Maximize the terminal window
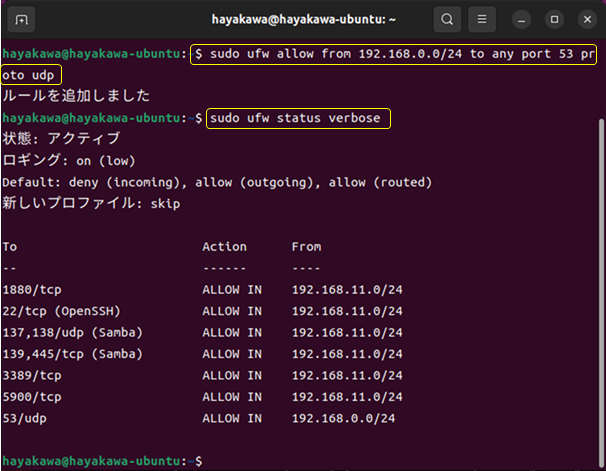 [x=554, y=20]
